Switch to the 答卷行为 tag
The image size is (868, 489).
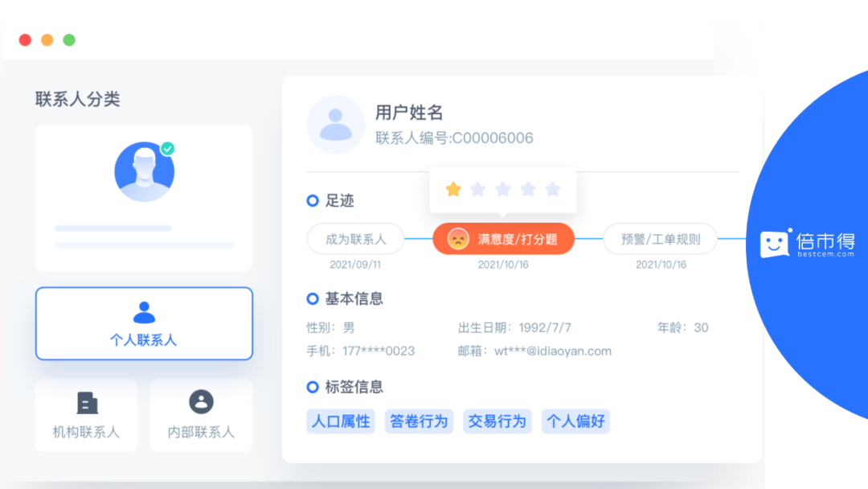tap(419, 421)
